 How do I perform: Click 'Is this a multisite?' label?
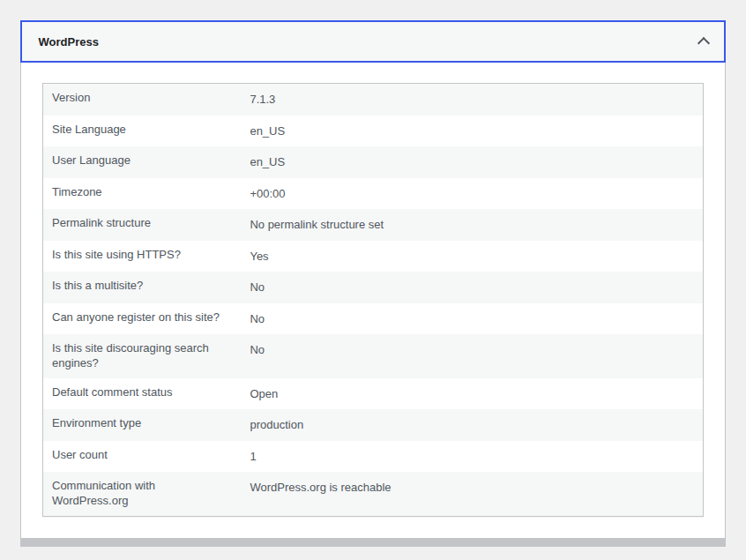click(98, 286)
